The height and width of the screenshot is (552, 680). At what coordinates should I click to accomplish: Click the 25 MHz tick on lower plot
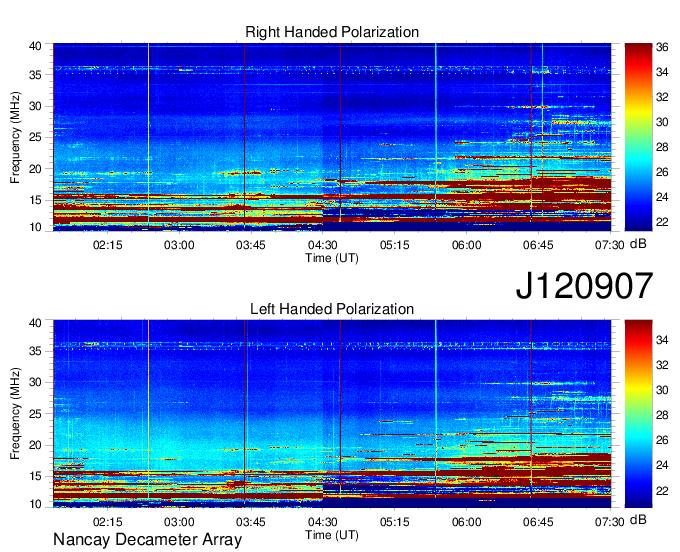35,414
